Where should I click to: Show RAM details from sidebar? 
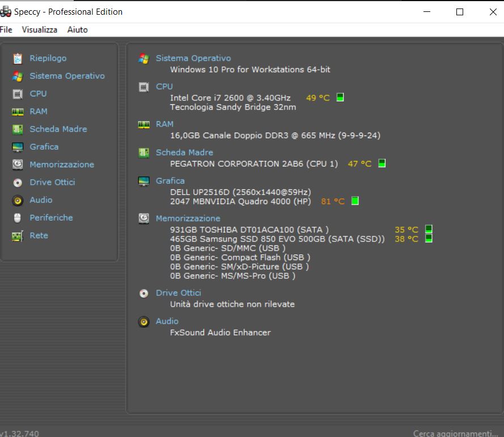click(39, 111)
